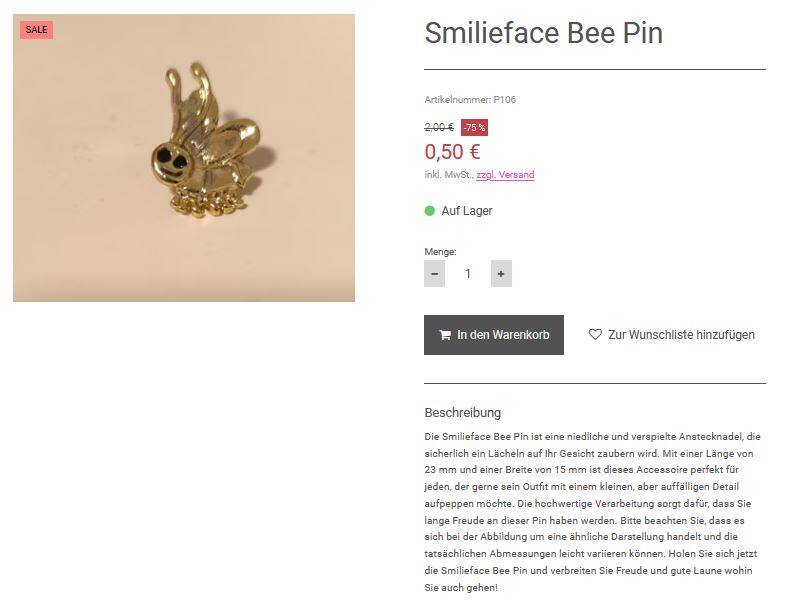Click the -75 % discount badge
The image size is (791, 607).
(474, 127)
